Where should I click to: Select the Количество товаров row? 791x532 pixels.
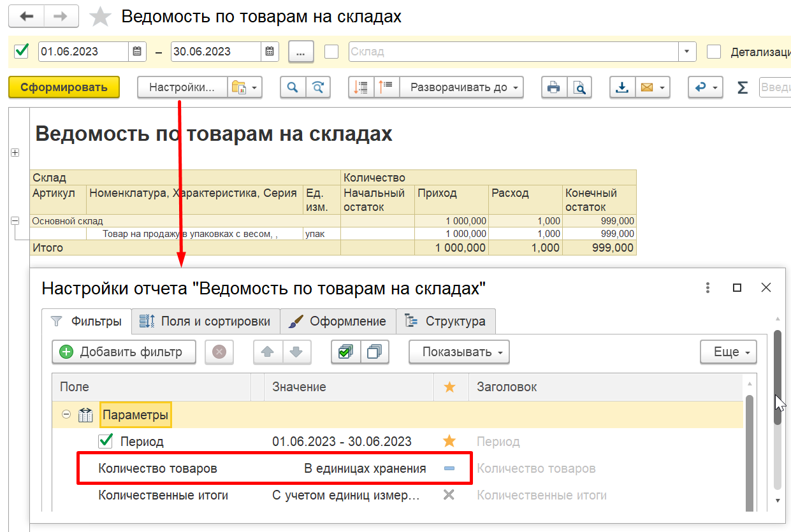pos(398,468)
